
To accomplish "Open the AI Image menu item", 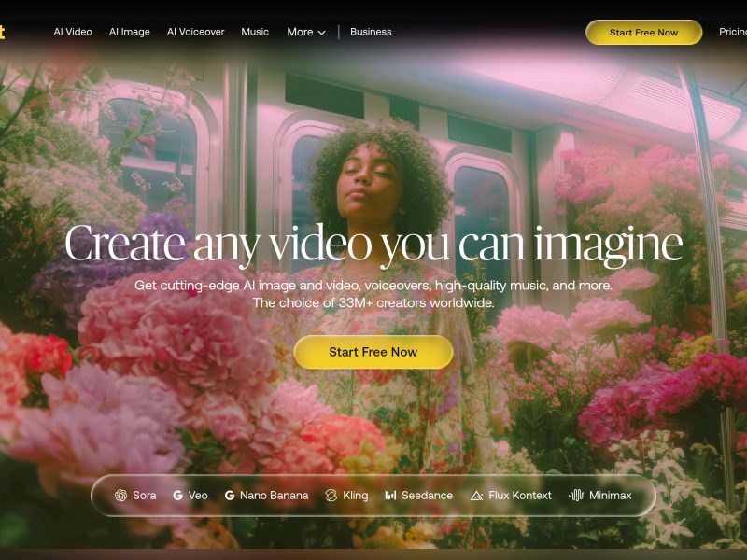I will click(x=129, y=32).
